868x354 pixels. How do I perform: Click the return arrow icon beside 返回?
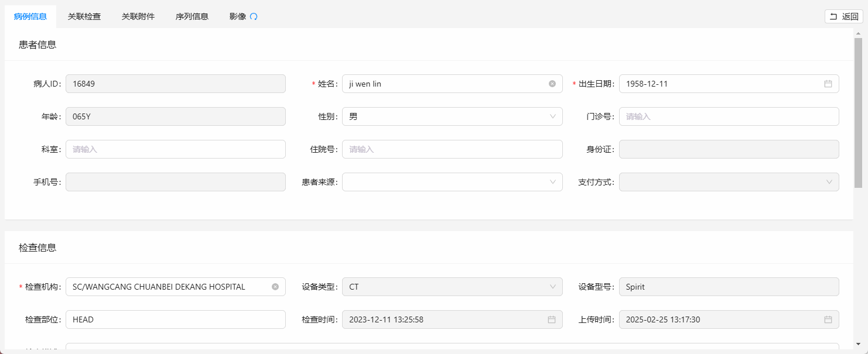click(833, 16)
